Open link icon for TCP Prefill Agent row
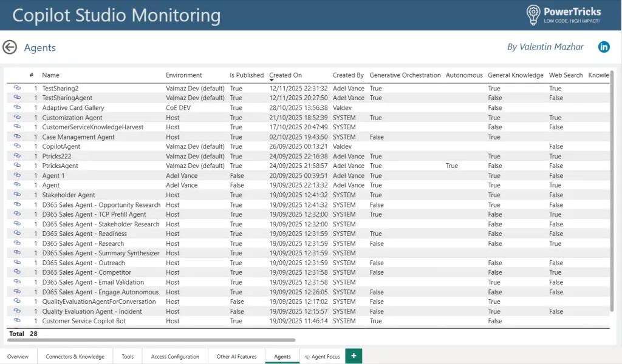The image size is (622, 364). (x=17, y=214)
